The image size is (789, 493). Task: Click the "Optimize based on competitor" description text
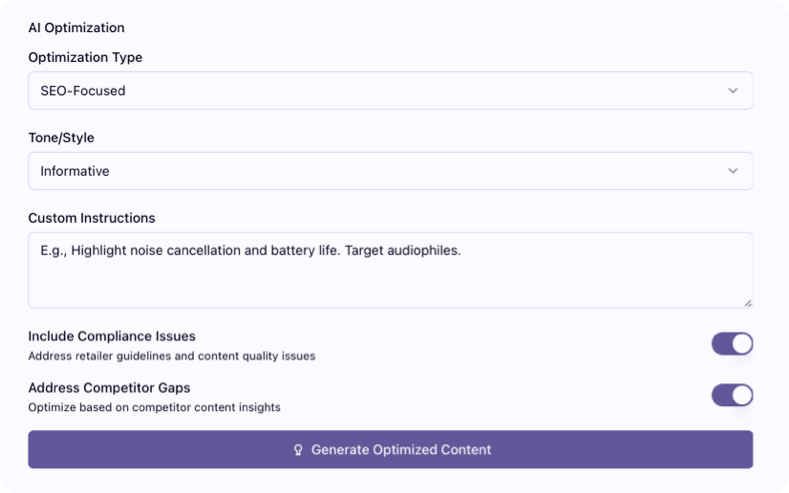pos(154,407)
